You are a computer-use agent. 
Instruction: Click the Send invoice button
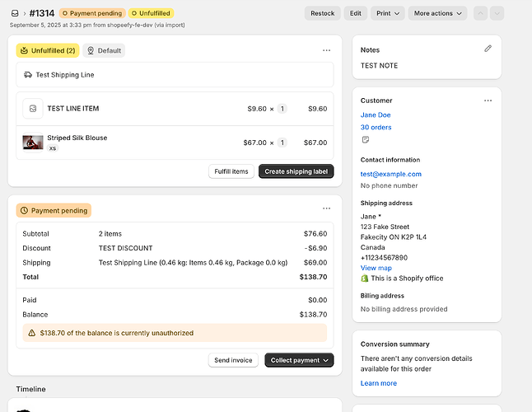click(x=233, y=360)
